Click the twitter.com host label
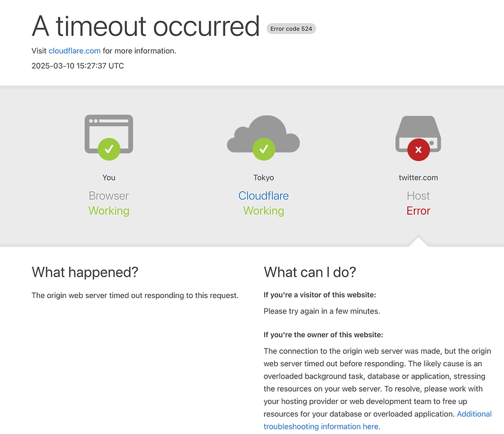 (x=418, y=178)
